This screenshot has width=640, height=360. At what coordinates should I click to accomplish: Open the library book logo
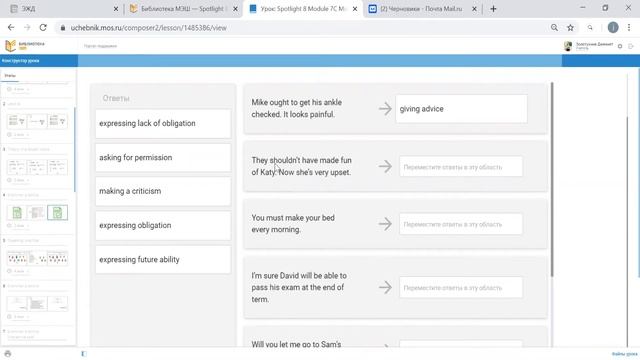tap(11, 45)
